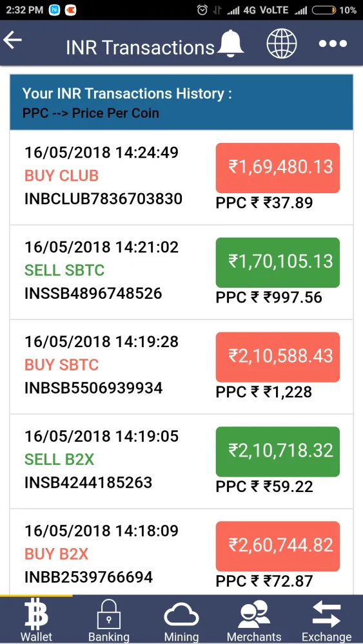Open the Merchants people icon tab
The width and height of the screenshot is (363, 644).
click(254, 620)
